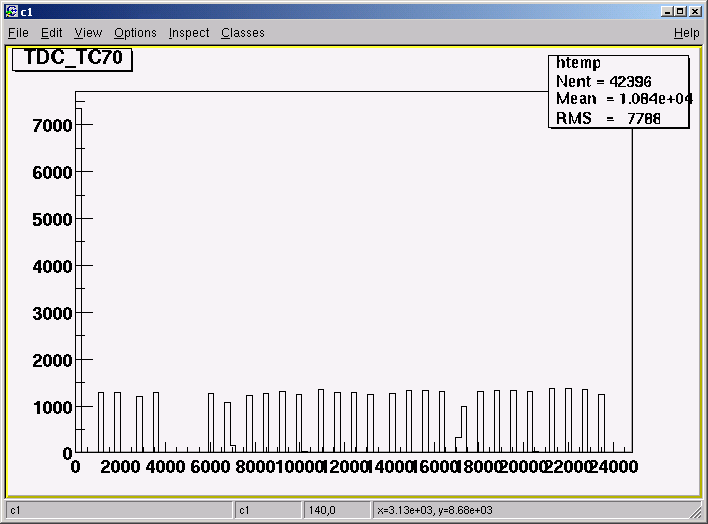The height and width of the screenshot is (524, 708).
Task: Click the Nent = 42396 stats line
Action: [604, 82]
